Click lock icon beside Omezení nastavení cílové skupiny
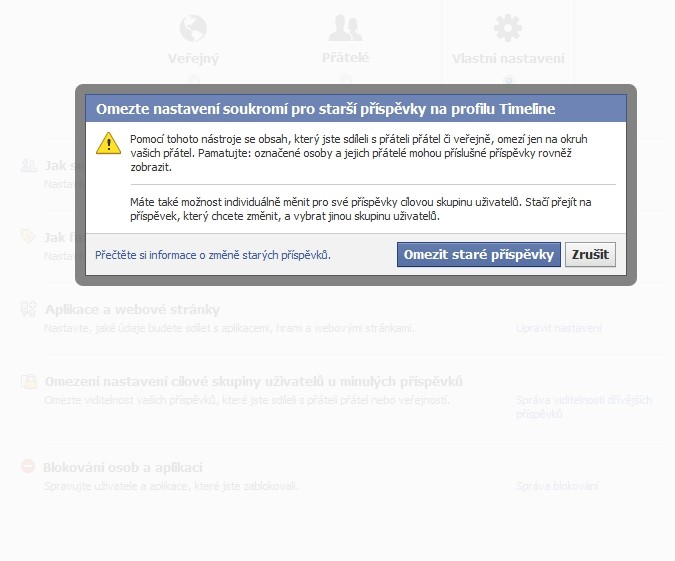The image size is (675, 561). (x=29, y=381)
